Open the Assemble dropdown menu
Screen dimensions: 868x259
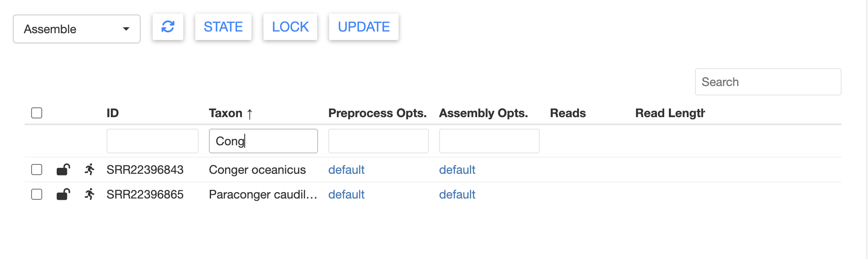(77, 29)
